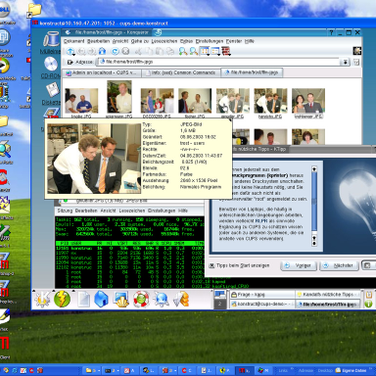Select thumbnail of woman and man in suit

[x=308, y=101]
